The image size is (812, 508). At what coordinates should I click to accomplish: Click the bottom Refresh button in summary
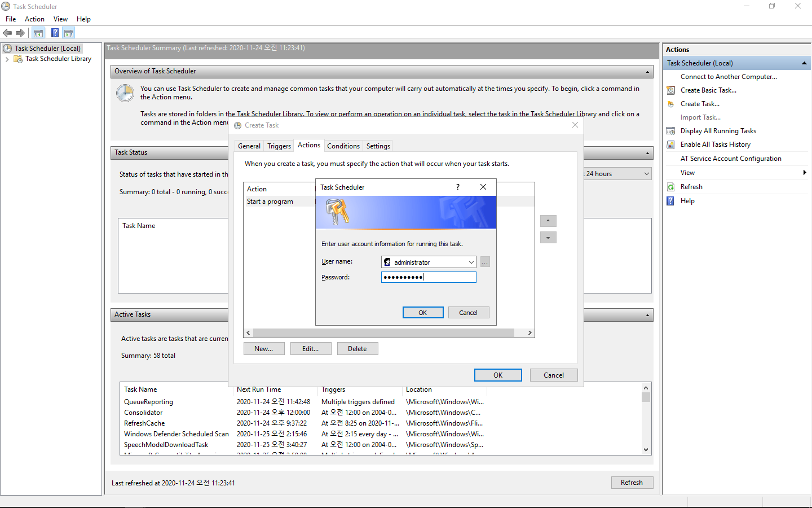(632, 483)
